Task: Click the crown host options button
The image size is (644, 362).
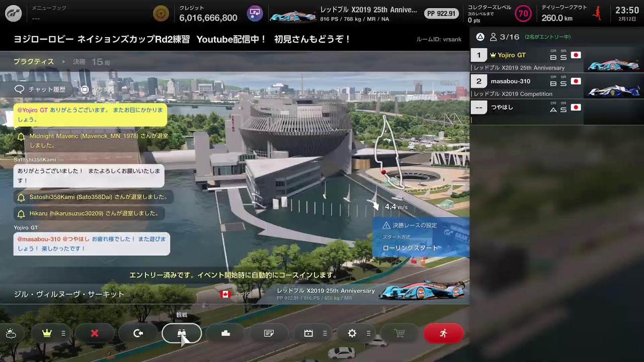Action: [47, 333]
